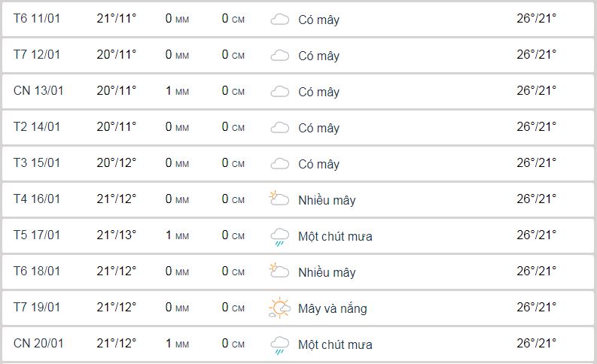Click the 20°/12° temperature on T3 15/01
Screen dimensions: 597x364
pos(117,162)
